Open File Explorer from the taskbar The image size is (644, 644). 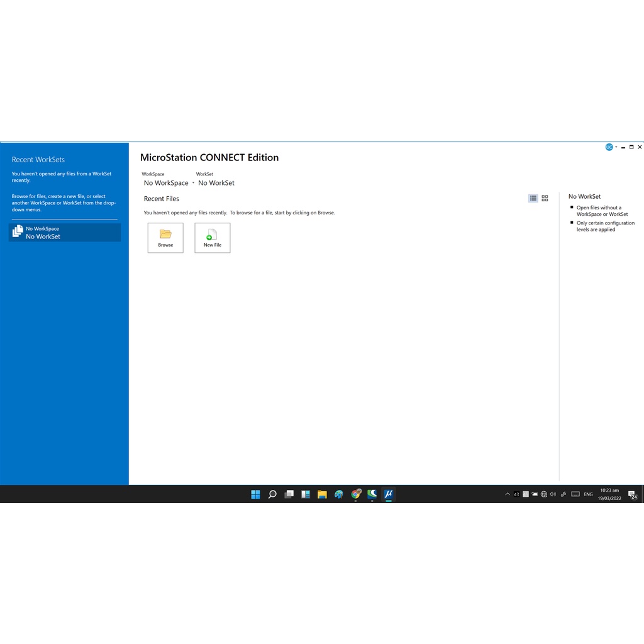coord(322,494)
